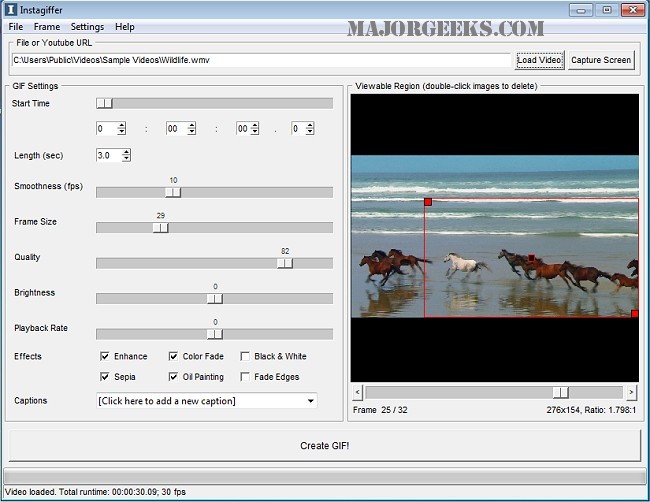The width and height of the screenshot is (650, 502).
Task: Click the Length (sec) input field
Action: (109, 155)
